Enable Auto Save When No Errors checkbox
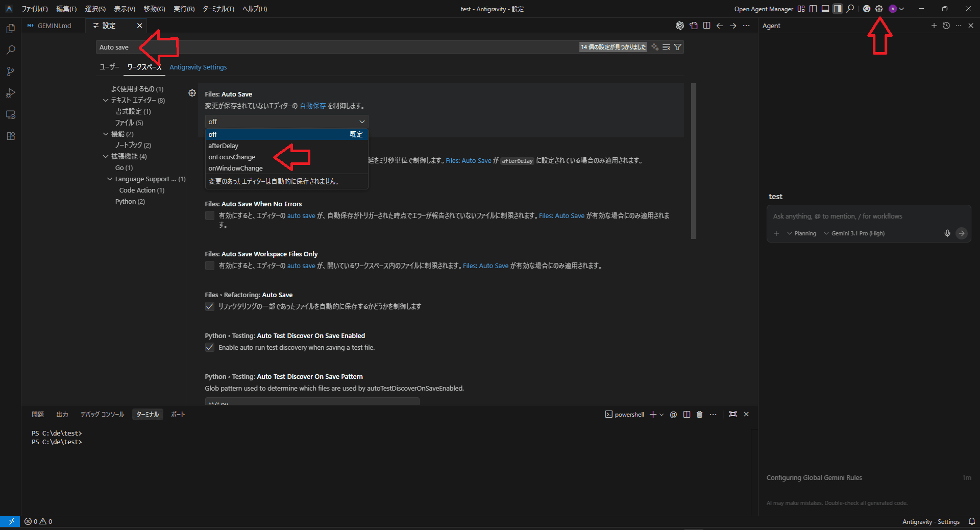 pos(210,215)
